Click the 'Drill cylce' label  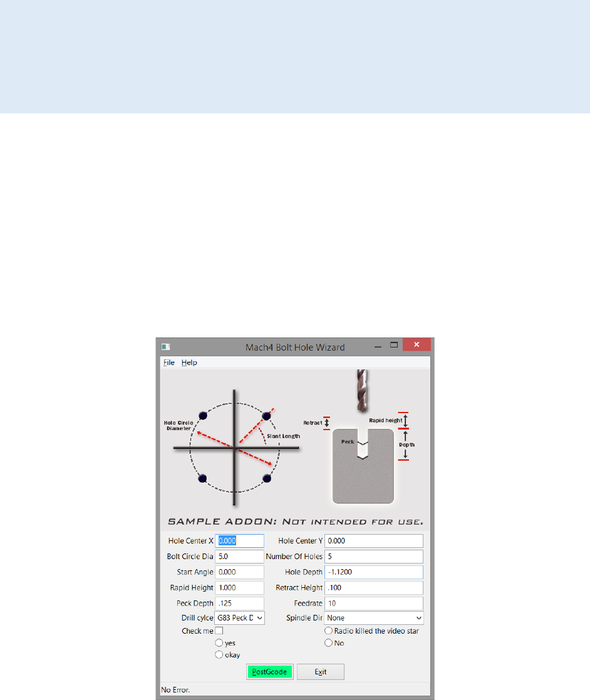coord(197,618)
